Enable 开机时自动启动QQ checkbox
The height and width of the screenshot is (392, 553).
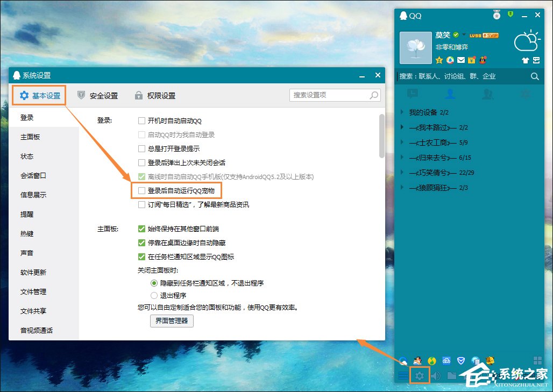tap(143, 120)
